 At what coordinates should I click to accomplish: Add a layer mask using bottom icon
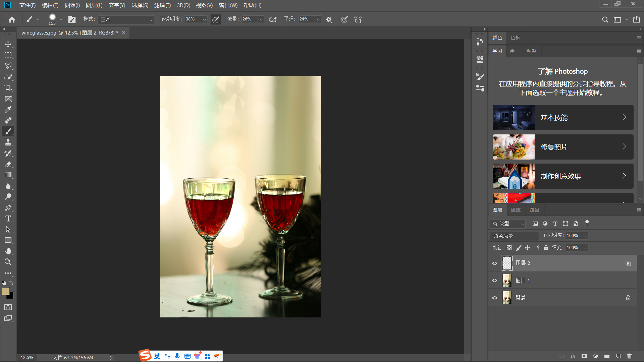[x=584, y=356]
